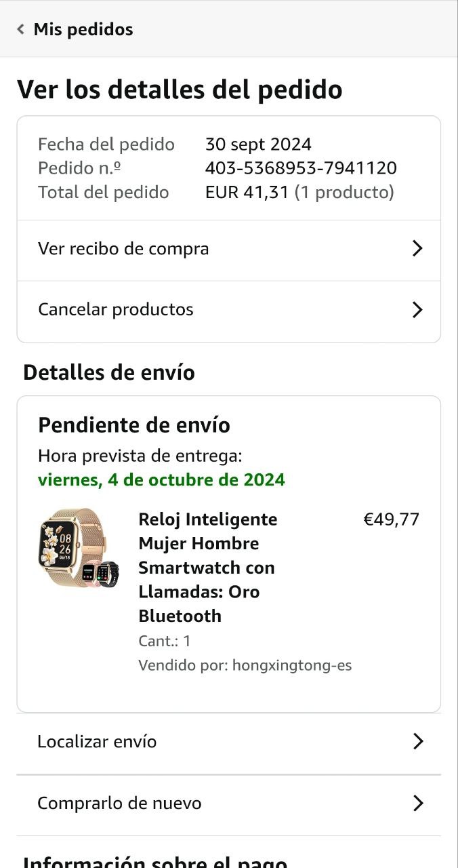Image resolution: width=458 pixels, height=868 pixels.
Task: Open Cancelar productos option
Action: (116, 310)
